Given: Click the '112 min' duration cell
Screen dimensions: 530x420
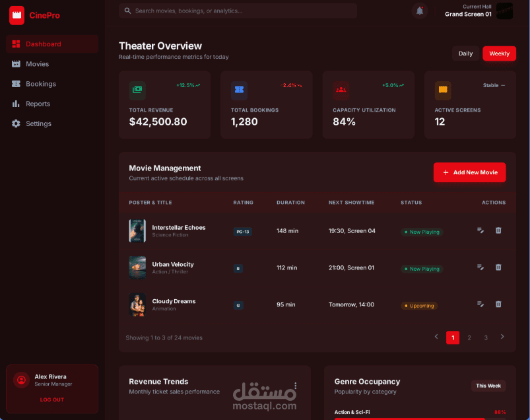Looking at the screenshot, I should [286, 268].
